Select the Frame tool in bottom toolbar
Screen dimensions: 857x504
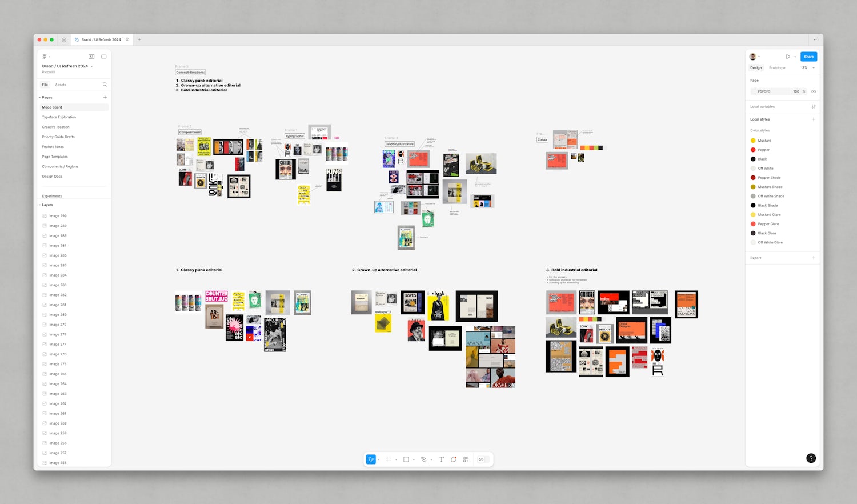[389, 459]
